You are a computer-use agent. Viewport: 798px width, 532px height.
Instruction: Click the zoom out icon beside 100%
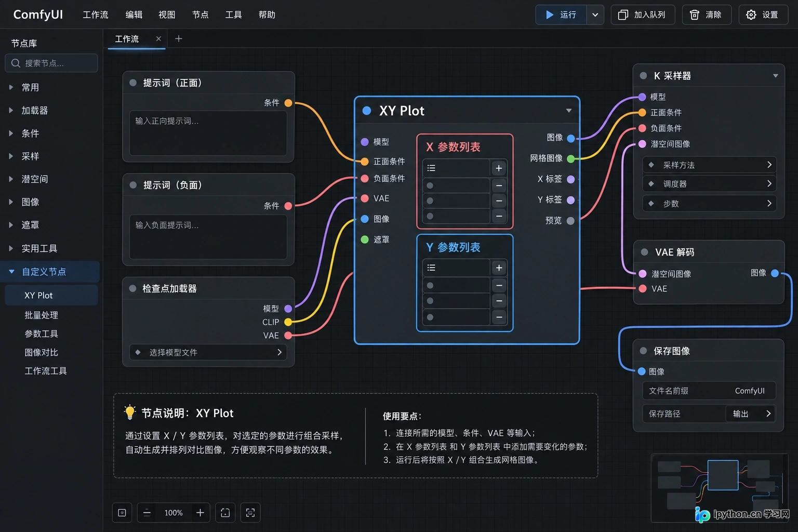(147, 513)
